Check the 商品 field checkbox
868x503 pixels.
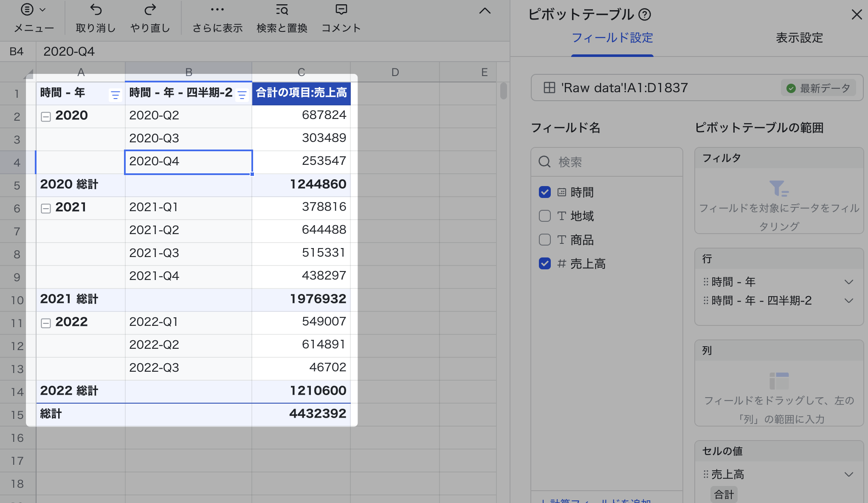tap(545, 240)
